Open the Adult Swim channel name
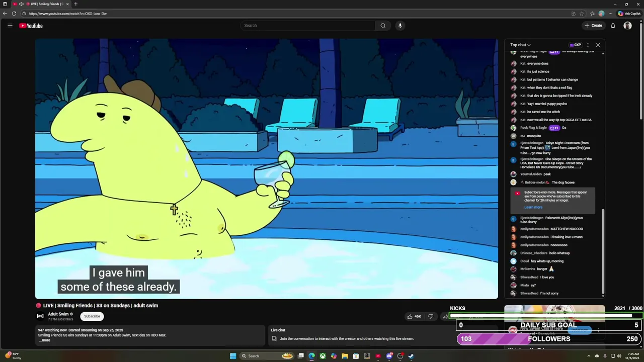This screenshot has width=644, height=362. [58, 314]
